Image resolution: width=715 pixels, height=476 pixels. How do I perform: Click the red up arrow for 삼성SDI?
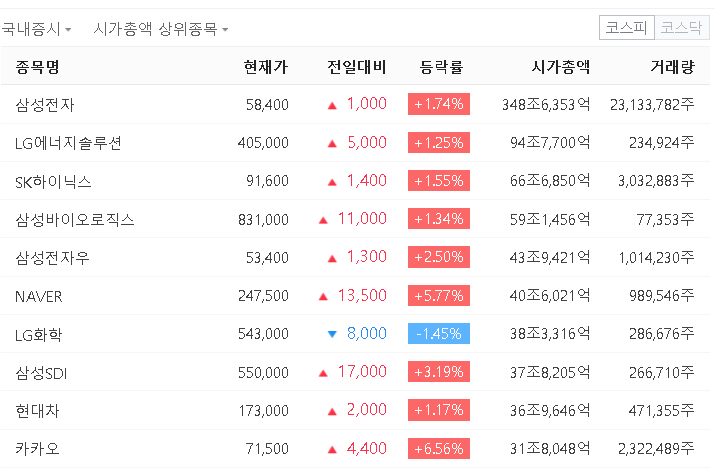323,373
